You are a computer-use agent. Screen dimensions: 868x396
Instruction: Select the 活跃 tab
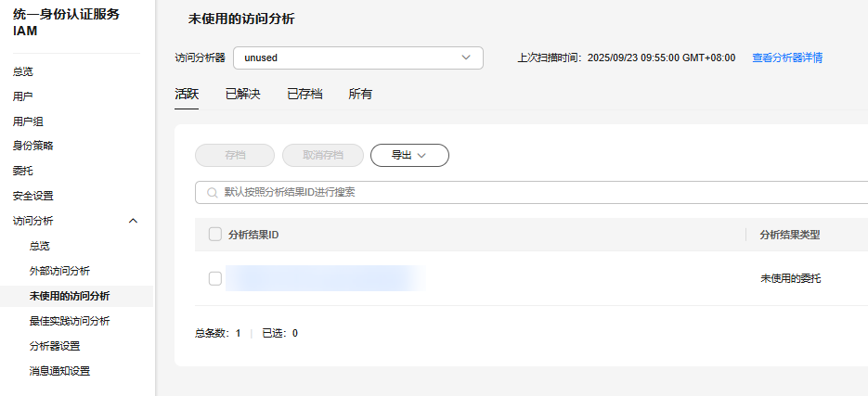[187, 94]
